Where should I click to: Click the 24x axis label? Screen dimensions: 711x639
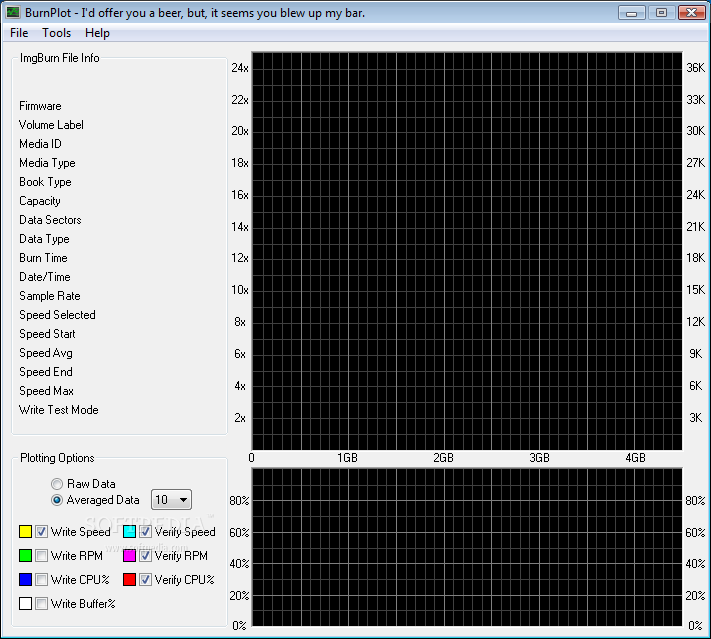[x=240, y=68]
